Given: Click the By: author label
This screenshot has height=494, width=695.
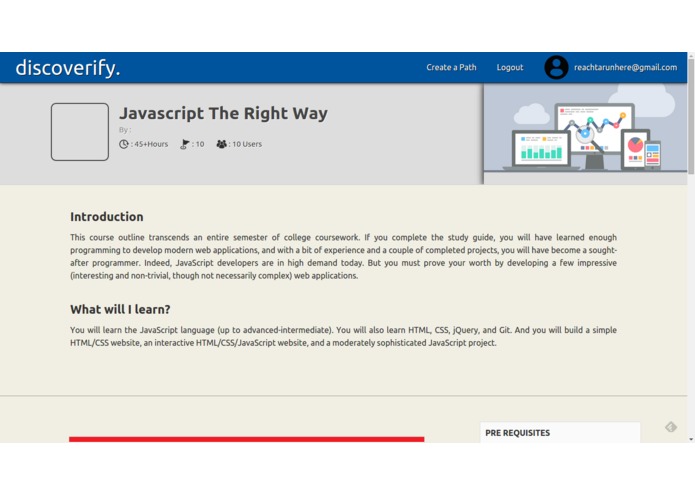Looking at the screenshot, I should (125, 130).
